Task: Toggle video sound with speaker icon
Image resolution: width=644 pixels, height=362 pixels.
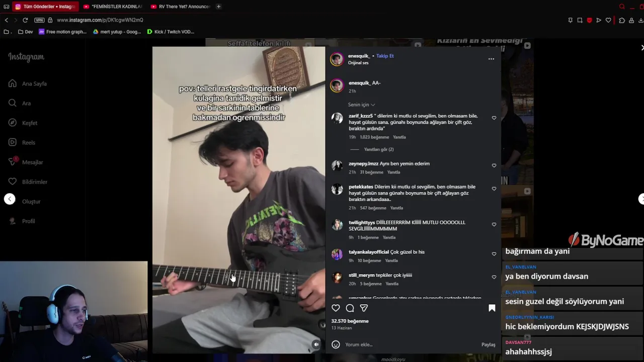Action: pos(316,344)
